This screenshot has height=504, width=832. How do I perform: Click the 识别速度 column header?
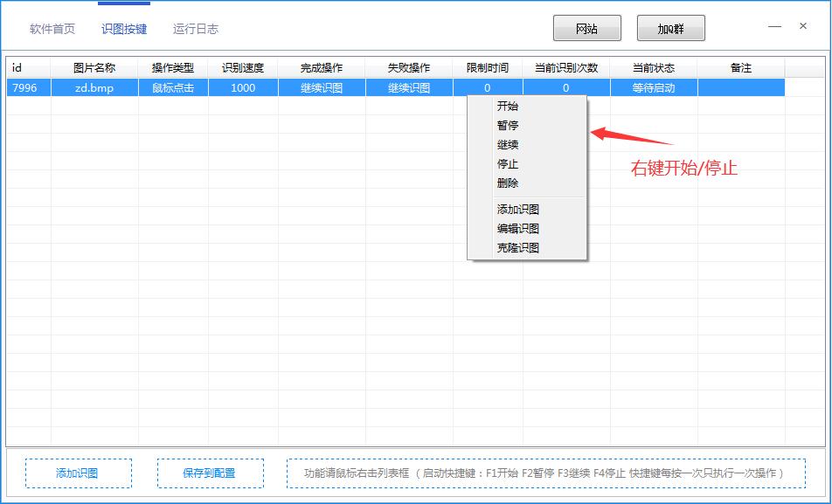[x=243, y=68]
